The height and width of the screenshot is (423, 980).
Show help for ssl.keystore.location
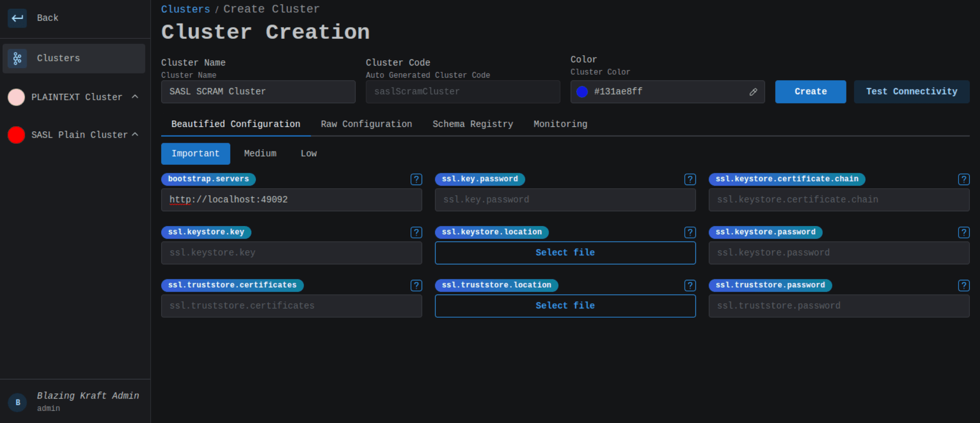(x=690, y=233)
